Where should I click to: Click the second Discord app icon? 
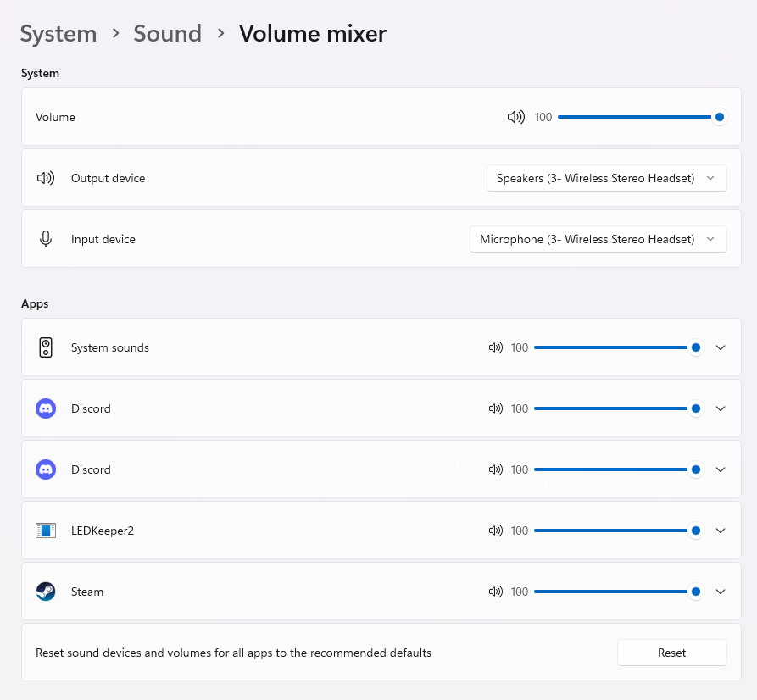click(46, 469)
